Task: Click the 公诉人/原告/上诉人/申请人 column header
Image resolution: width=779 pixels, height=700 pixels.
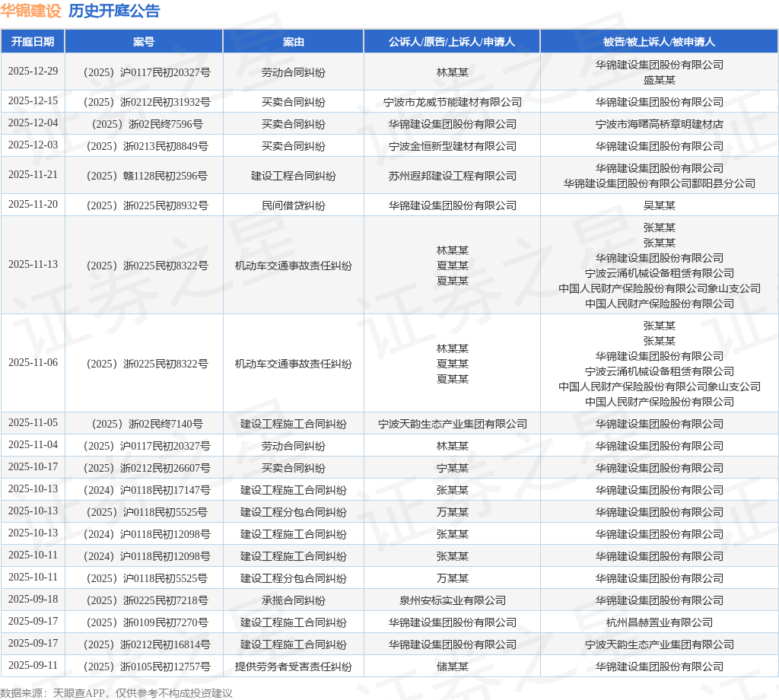Action: pyautogui.click(x=452, y=42)
